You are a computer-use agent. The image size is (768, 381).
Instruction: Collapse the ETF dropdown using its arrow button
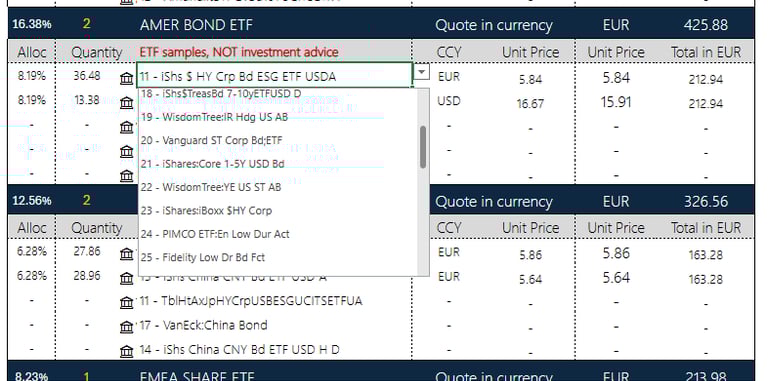(422, 72)
